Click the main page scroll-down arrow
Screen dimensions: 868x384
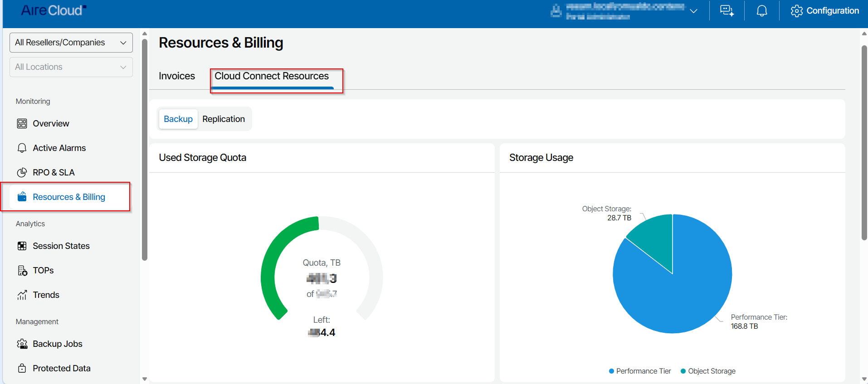(864, 379)
